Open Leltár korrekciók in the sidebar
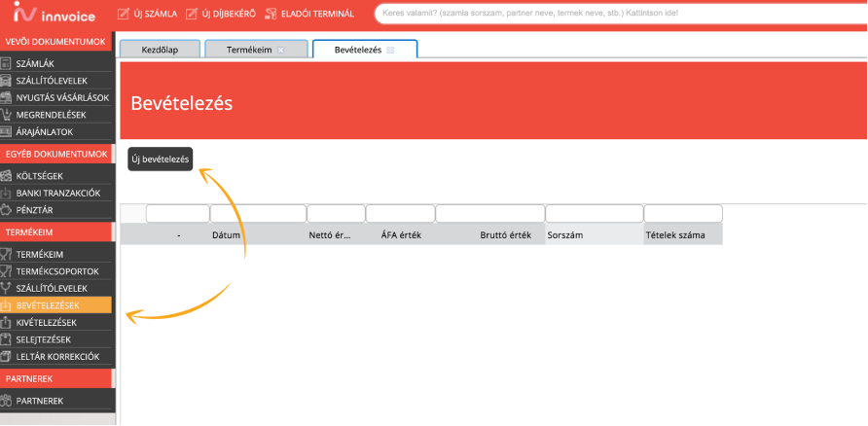The width and height of the screenshot is (868, 426). pyautogui.click(x=57, y=357)
